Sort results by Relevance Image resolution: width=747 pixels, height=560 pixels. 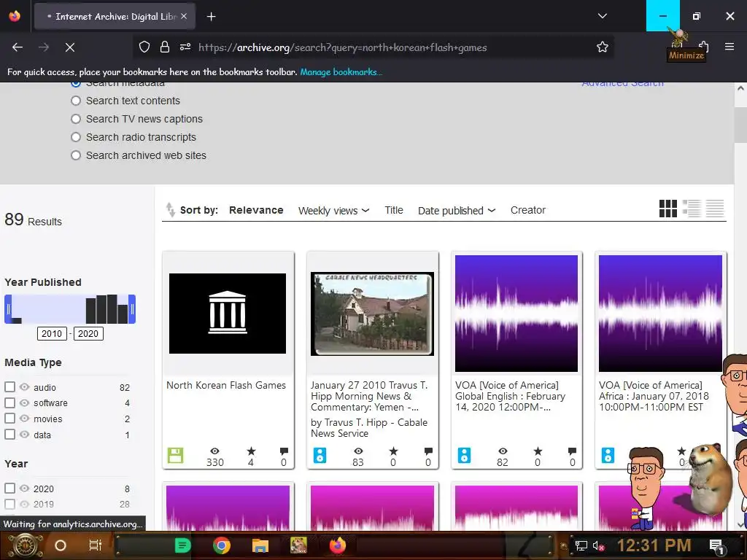point(256,210)
